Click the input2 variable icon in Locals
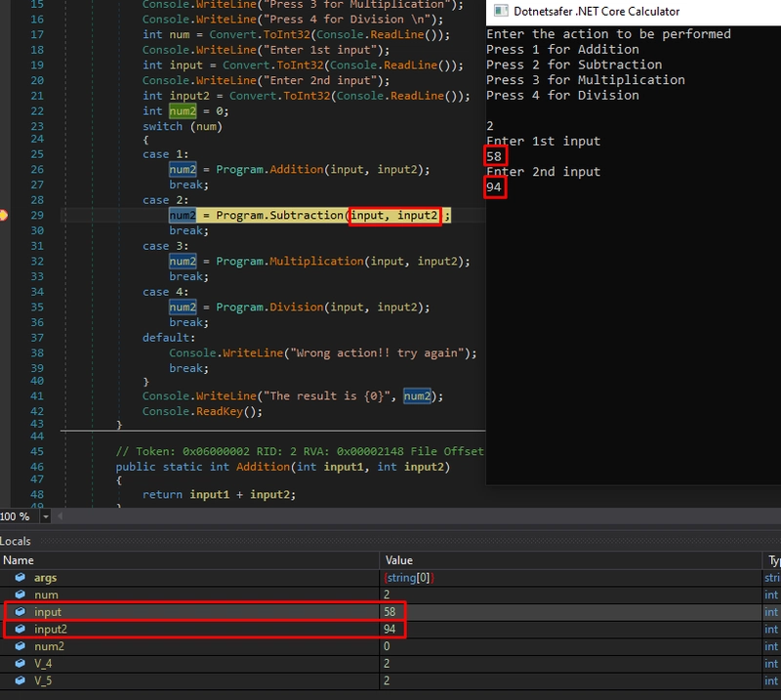This screenshot has height=700, width=781. coord(21,629)
